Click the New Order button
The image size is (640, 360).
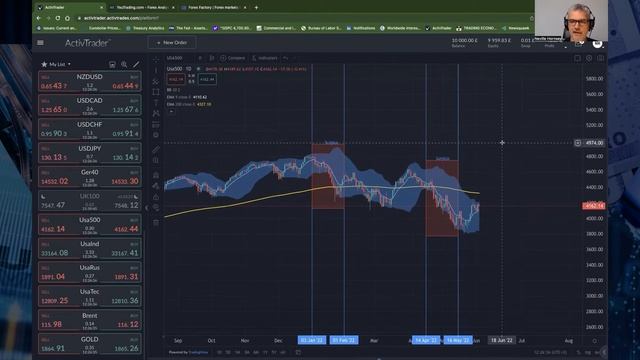pyautogui.click(x=172, y=42)
